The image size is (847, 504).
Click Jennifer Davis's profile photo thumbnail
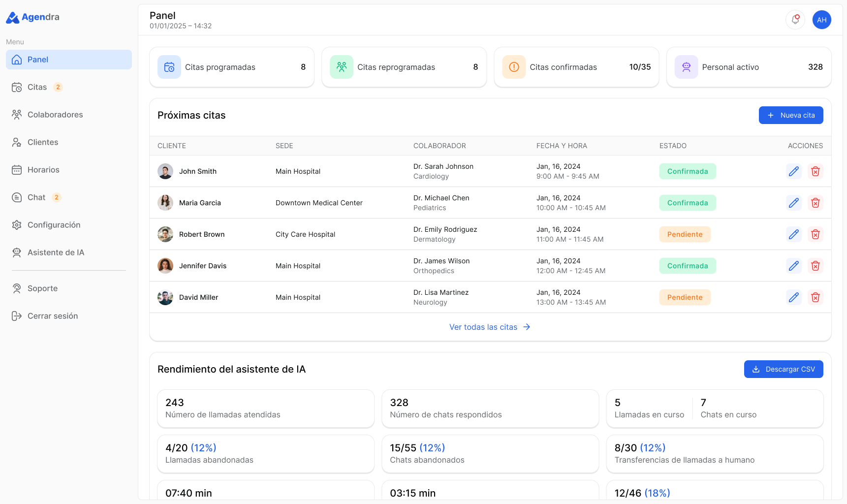point(165,266)
